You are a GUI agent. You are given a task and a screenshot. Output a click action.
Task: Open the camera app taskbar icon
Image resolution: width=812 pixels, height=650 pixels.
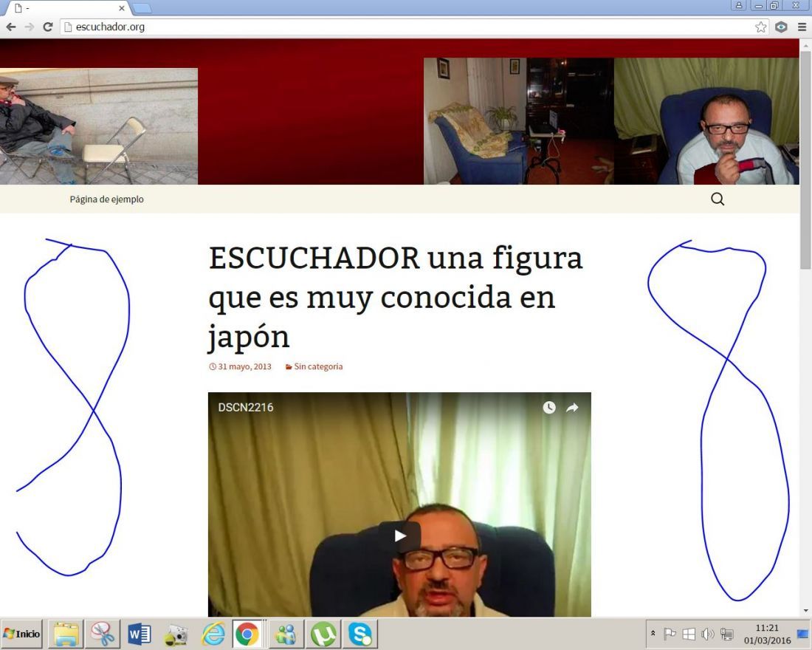point(176,634)
